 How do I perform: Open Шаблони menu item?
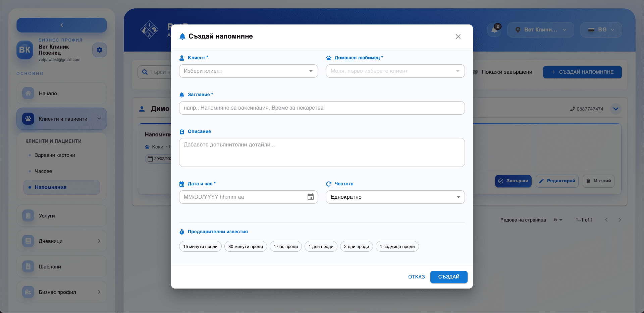click(x=62, y=266)
